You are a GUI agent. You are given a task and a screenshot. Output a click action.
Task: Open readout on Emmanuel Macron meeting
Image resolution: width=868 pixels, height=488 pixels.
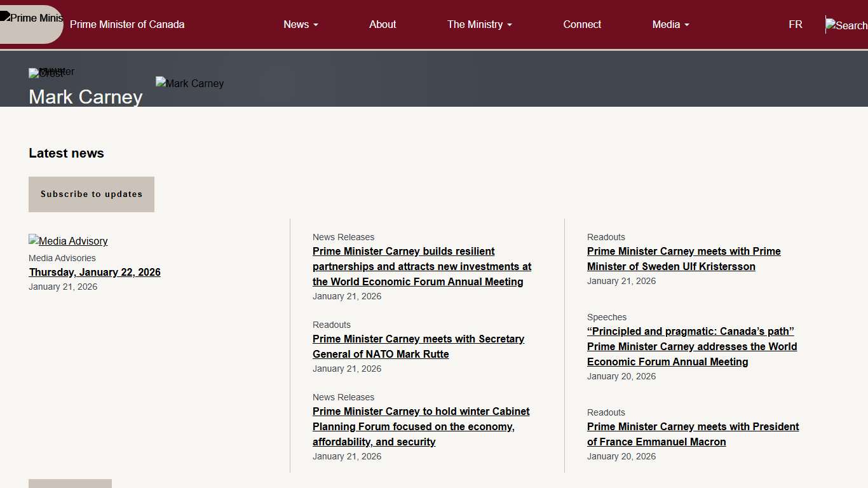pos(693,434)
